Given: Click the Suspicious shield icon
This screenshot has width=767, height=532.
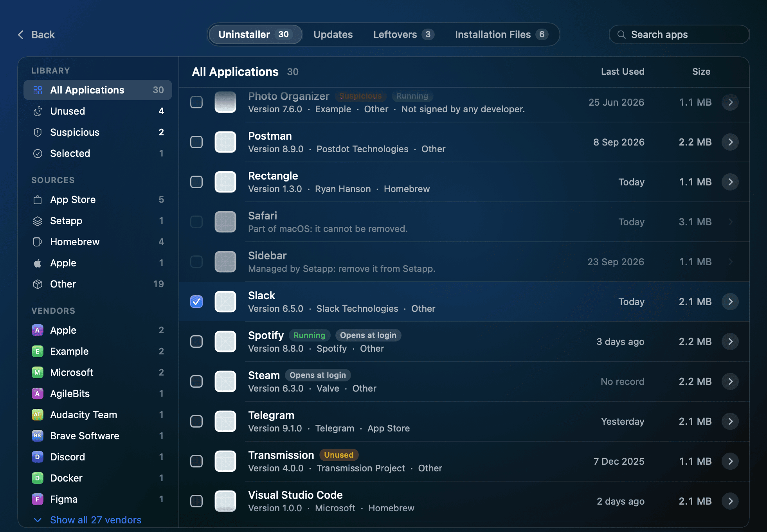Looking at the screenshot, I should (x=38, y=133).
